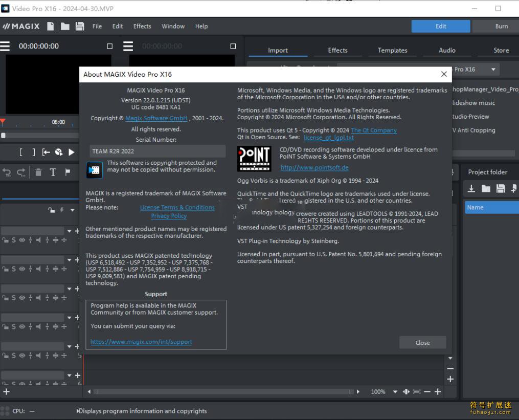This screenshot has height=420, width=519.
Task: Open the File menu
Action: coord(97,26)
